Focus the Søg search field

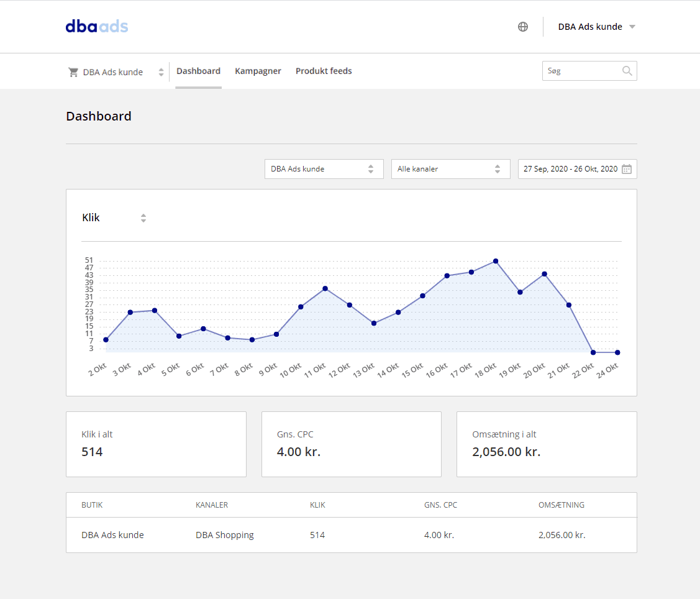coord(589,71)
